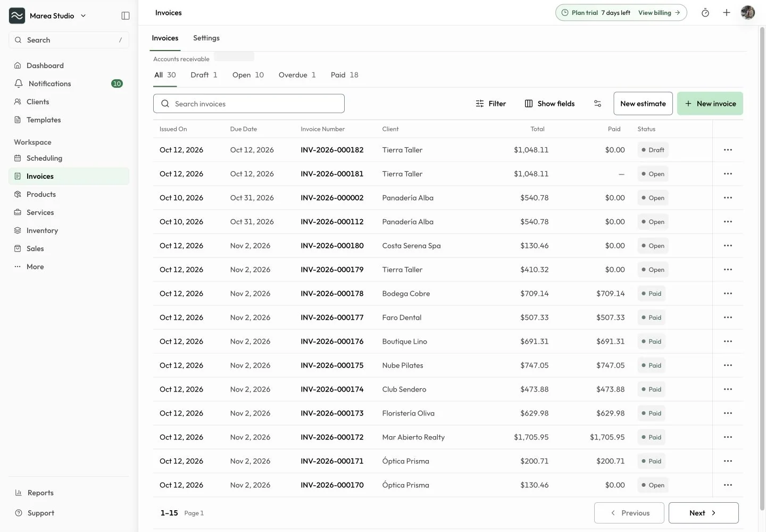Image resolution: width=766 pixels, height=532 pixels.
Task: Go to Next page of invoices
Action: tap(703, 513)
